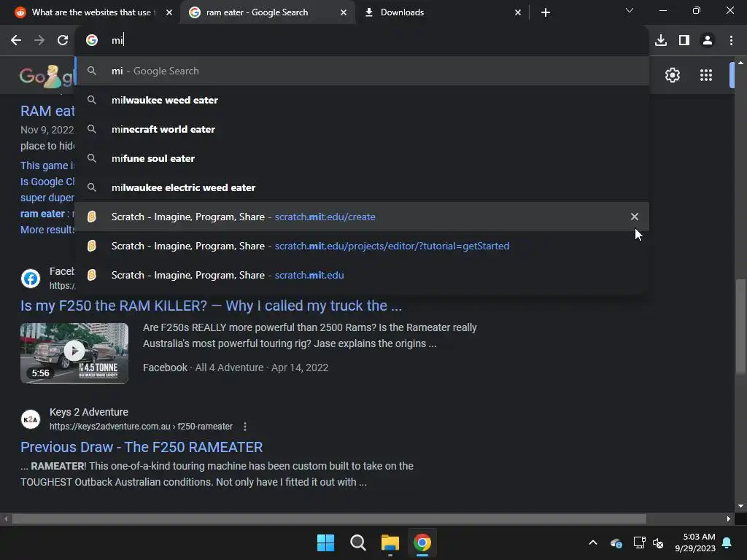Open Google search settings gear
Image resolution: width=747 pixels, height=560 pixels.
tap(672, 75)
